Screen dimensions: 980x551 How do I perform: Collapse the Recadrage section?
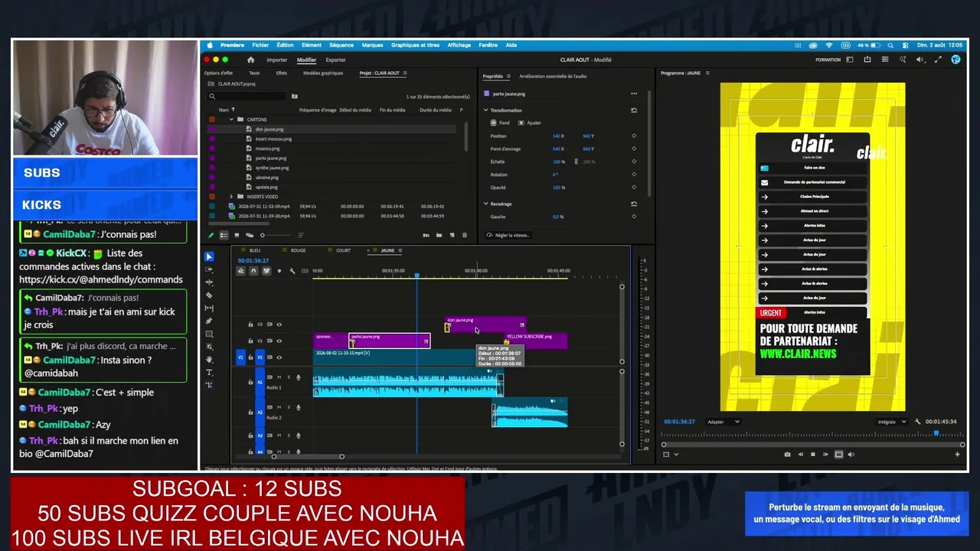click(485, 204)
